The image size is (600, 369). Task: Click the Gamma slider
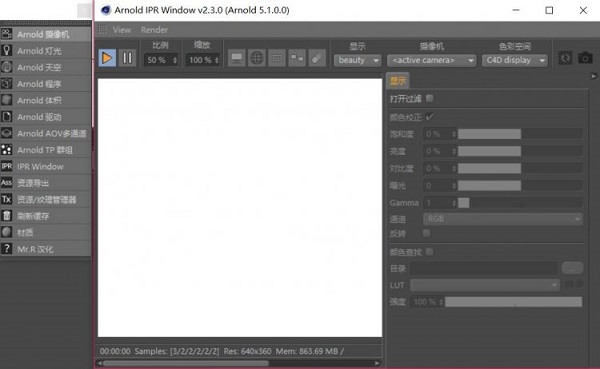click(x=520, y=202)
